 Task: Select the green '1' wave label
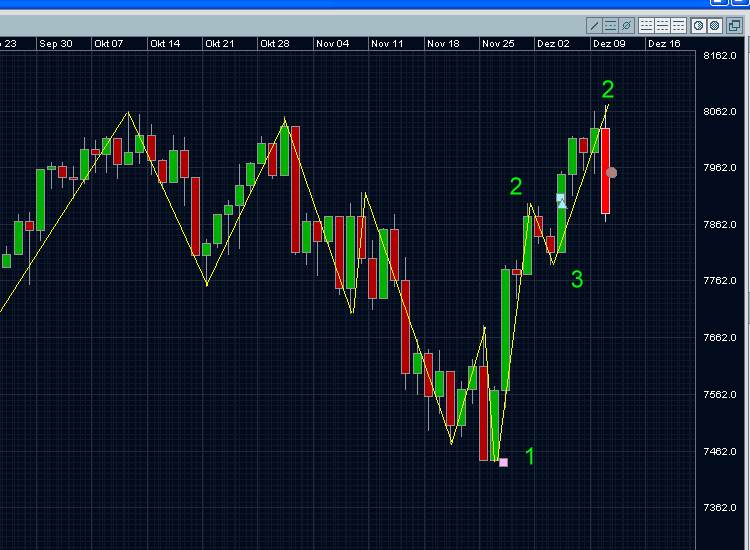point(529,456)
